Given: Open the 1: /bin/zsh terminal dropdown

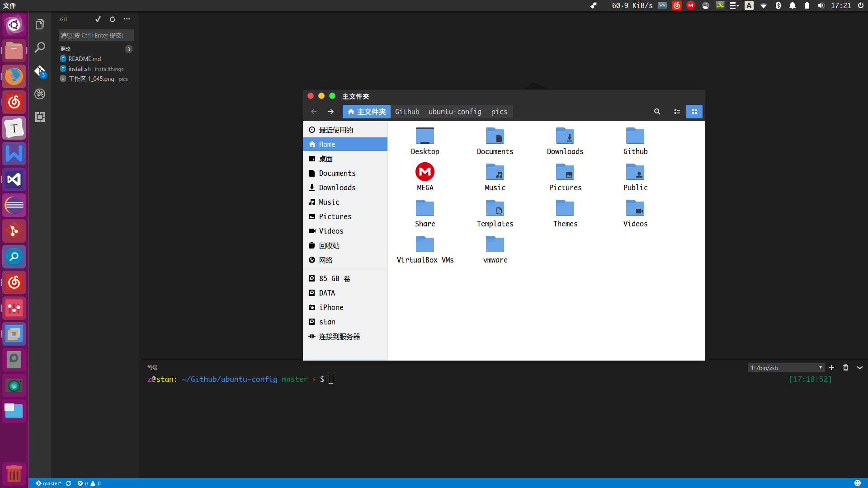Looking at the screenshot, I should [786, 367].
